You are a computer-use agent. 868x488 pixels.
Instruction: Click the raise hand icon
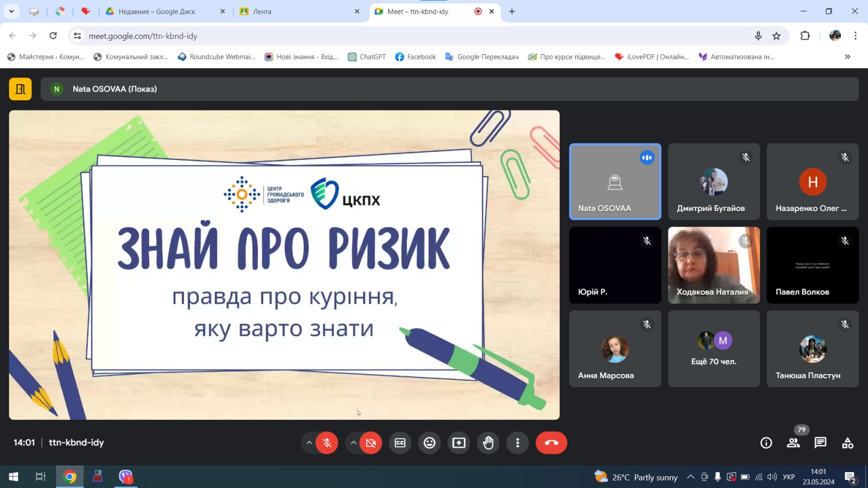[488, 443]
